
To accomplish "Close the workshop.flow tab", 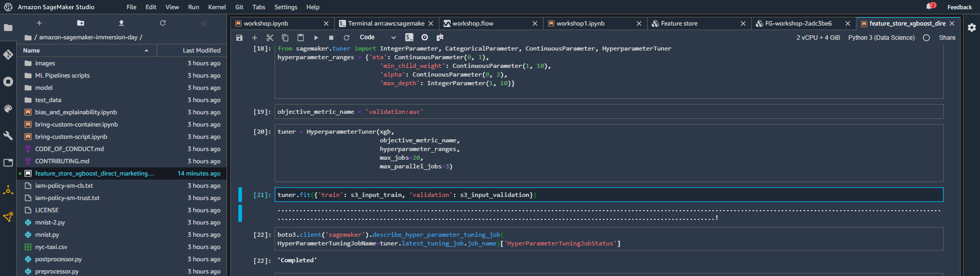I will [535, 23].
